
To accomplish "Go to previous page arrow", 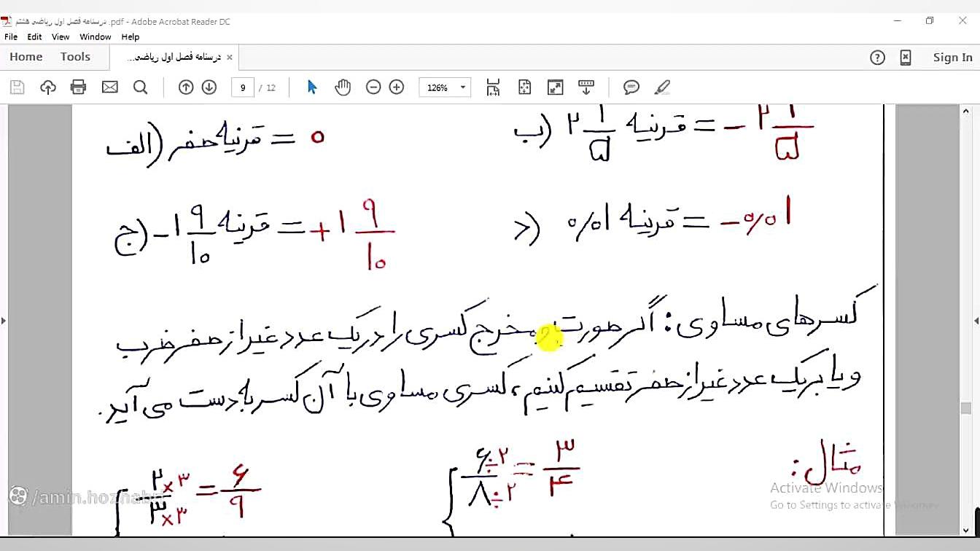I will pos(186,87).
